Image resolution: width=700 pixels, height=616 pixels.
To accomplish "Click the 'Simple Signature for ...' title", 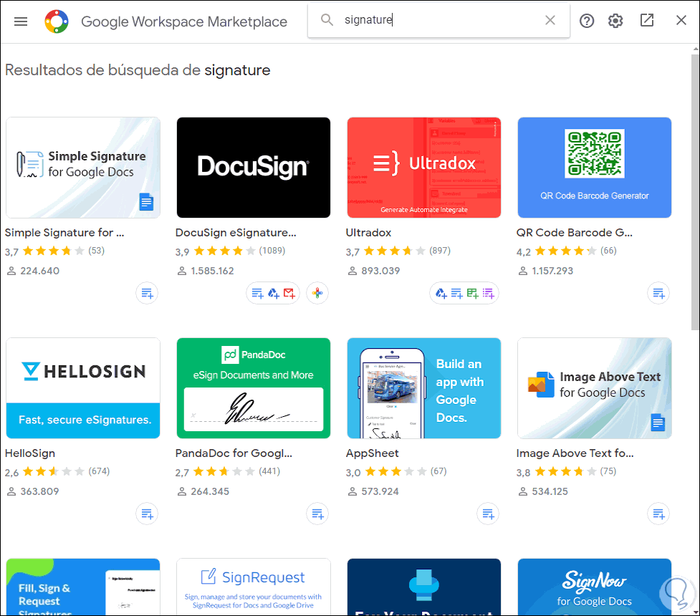I will 64,233.
